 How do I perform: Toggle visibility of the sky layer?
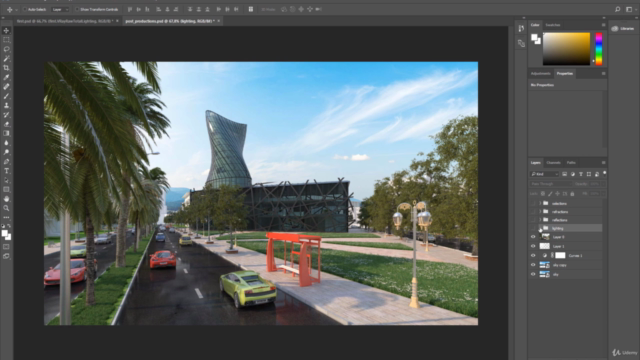coord(533,274)
